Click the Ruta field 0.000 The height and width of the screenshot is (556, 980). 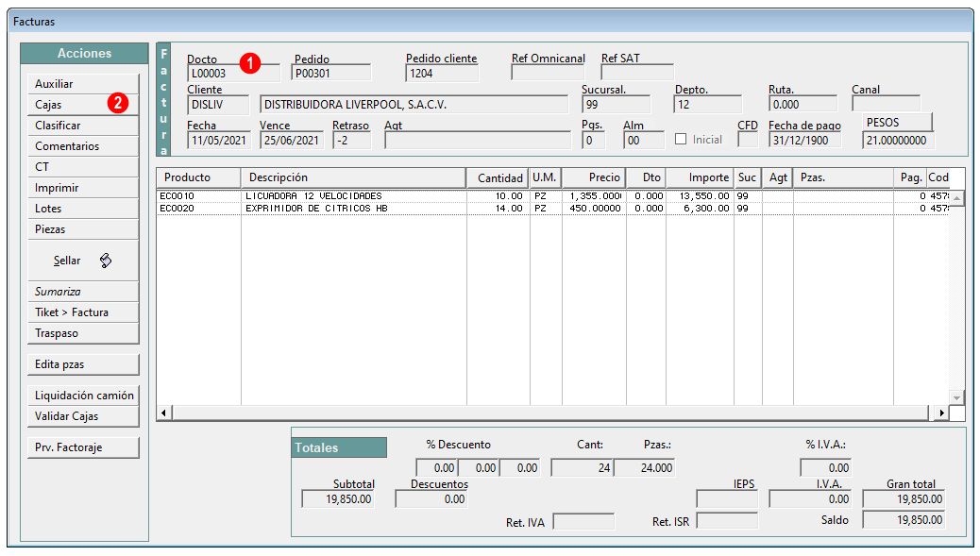tap(803, 105)
